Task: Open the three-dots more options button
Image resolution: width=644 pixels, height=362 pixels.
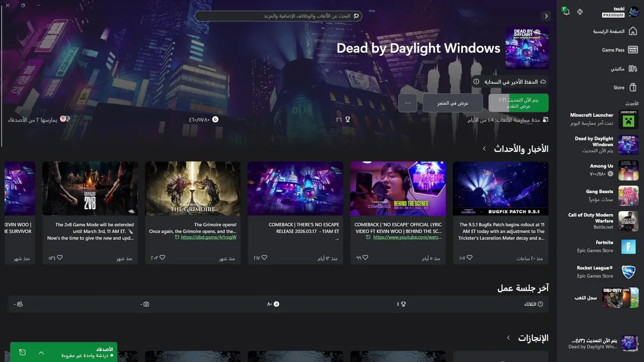Action: 408,103
